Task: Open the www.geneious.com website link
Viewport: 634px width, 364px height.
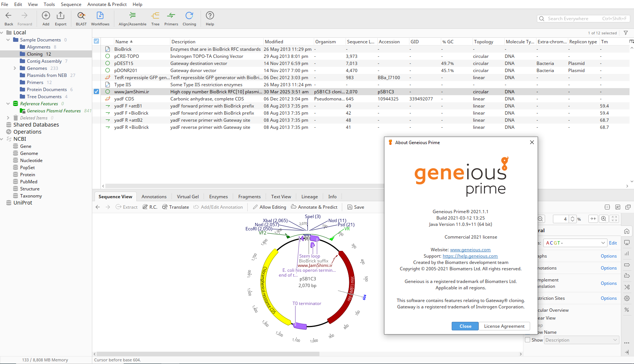Action: click(x=470, y=250)
